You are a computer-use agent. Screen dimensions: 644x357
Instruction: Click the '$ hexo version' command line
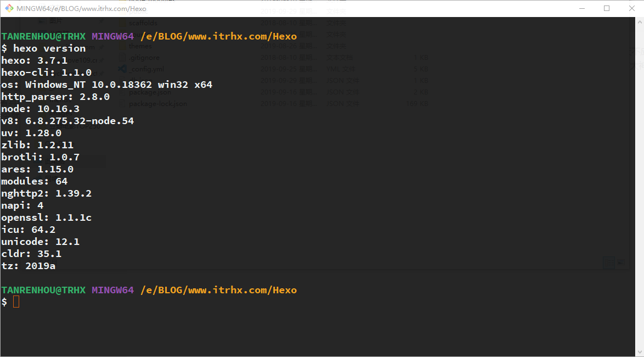[x=43, y=48]
